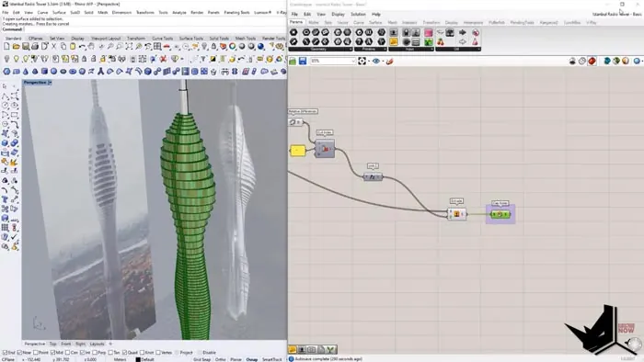Toggle the End osnap checkbox
Image resolution: width=644 pixels, height=362 pixels.
coord(5,352)
